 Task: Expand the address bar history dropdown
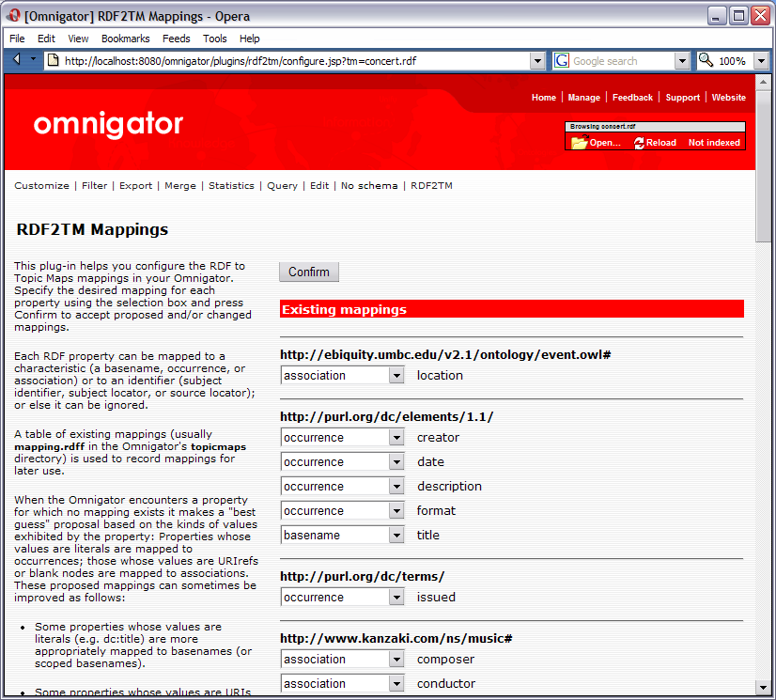pyautogui.click(x=537, y=59)
